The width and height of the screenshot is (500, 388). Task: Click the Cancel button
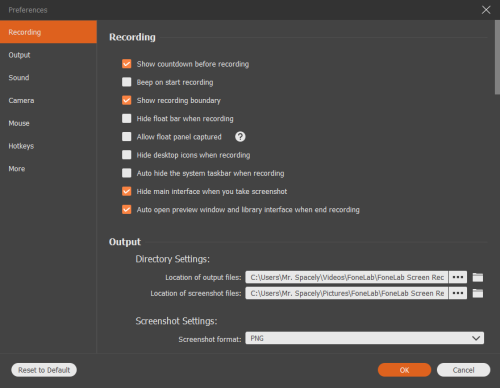coord(463,370)
